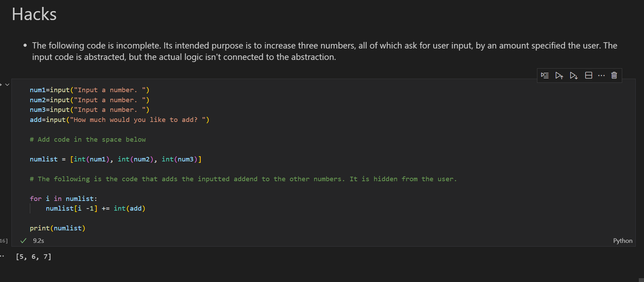Select the Hacks heading text

tap(34, 14)
